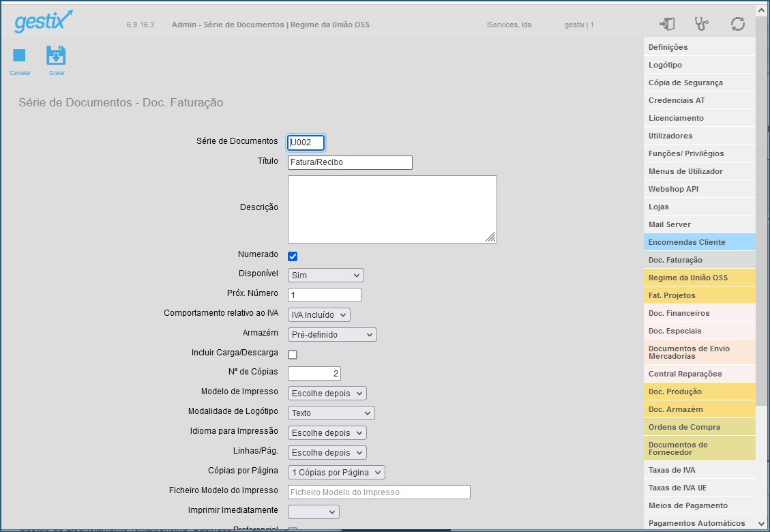The width and height of the screenshot is (770, 532).
Task: Click the Nº de Cópias field
Action: tap(314, 373)
